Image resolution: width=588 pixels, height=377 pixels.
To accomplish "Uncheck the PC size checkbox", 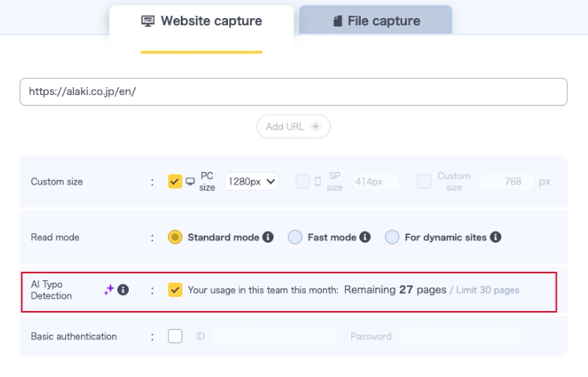I will coord(175,181).
